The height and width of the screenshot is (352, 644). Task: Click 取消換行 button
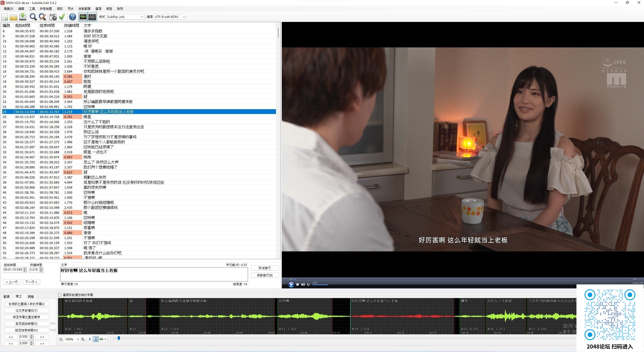[x=265, y=268]
